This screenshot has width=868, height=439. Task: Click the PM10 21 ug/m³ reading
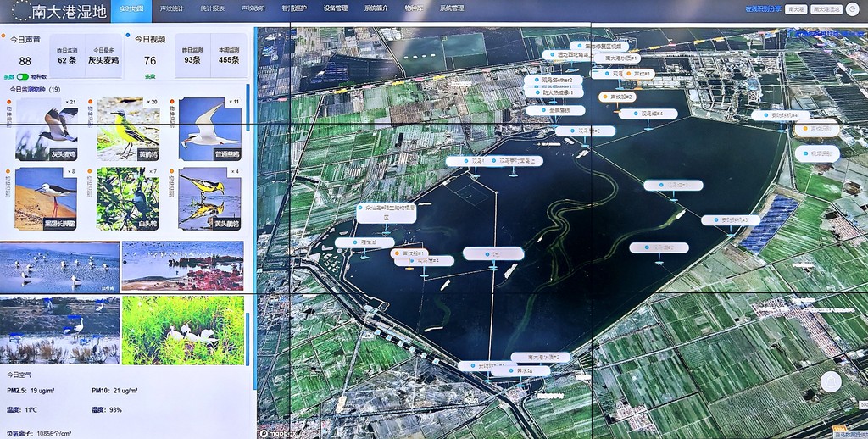pyautogui.click(x=114, y=391)
